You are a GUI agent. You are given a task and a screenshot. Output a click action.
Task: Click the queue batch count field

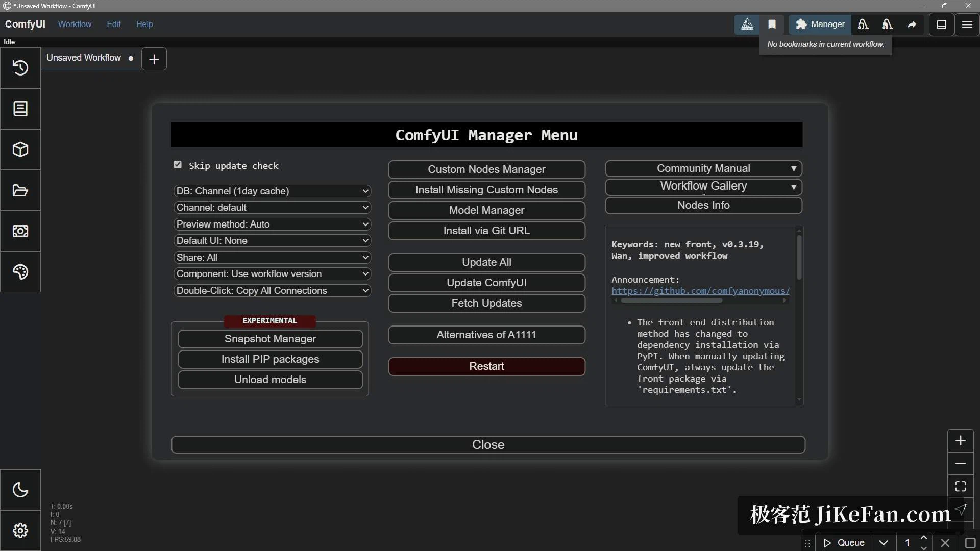click(x=908, y=543)
